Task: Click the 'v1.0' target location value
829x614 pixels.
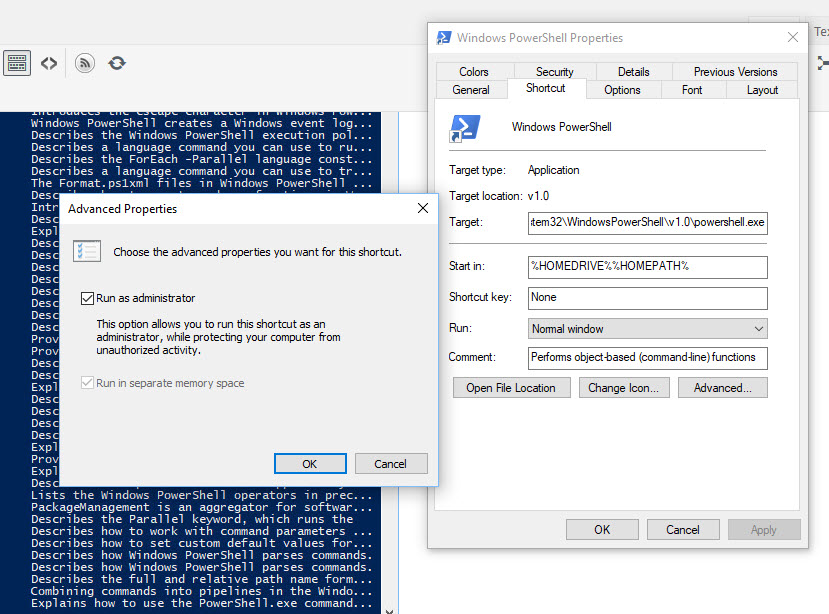Action: point(538,196)
